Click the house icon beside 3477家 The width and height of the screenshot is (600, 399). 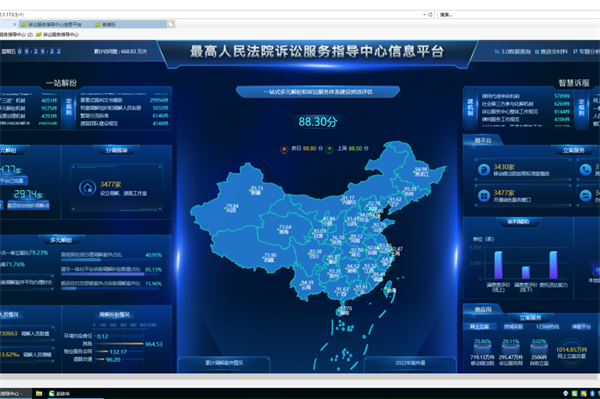88,188
